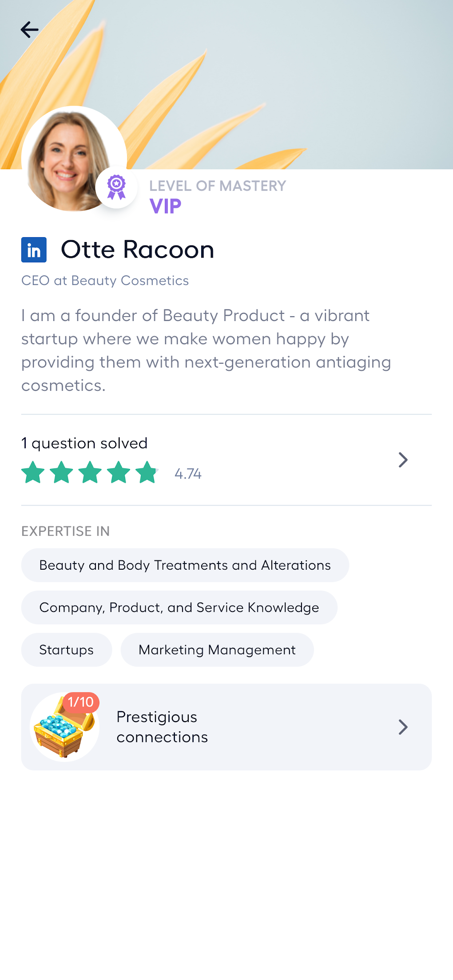This screenshot has height=980, width=453.
Task: Open the 1 question solved section
Action: pyautogui.click(x=84, y=443)
